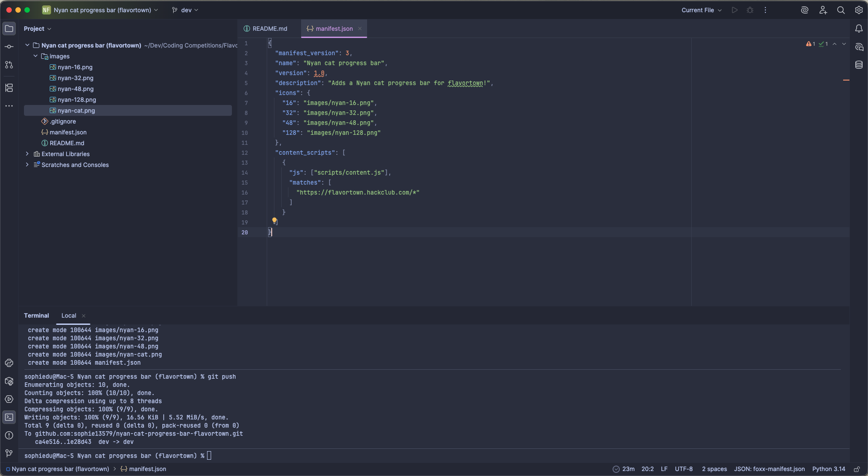Open the Git tool window icon
Screen dimensions: 868x476
(9, 453)
